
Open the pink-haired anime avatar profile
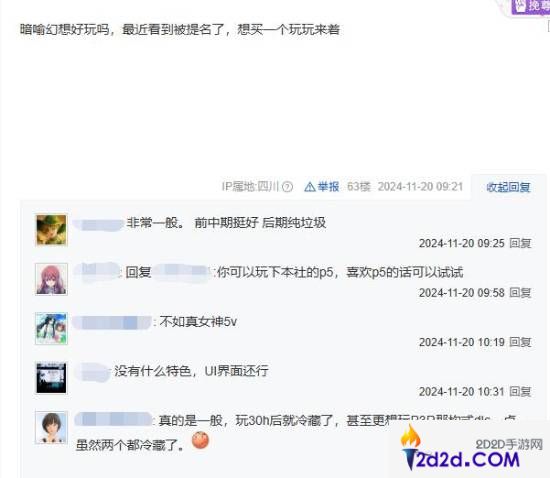click(51, 279)
